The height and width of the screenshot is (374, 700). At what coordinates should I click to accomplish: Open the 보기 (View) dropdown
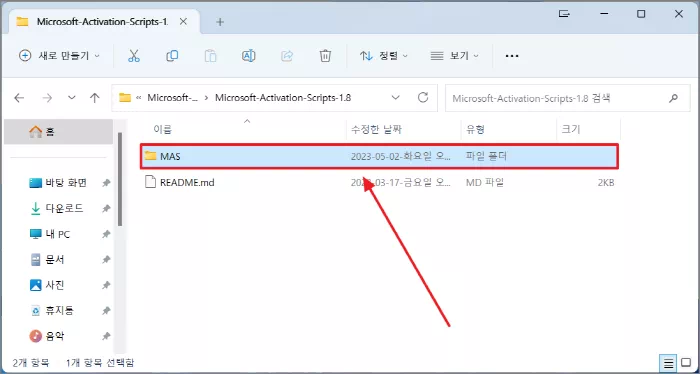(x=454, y=56)
